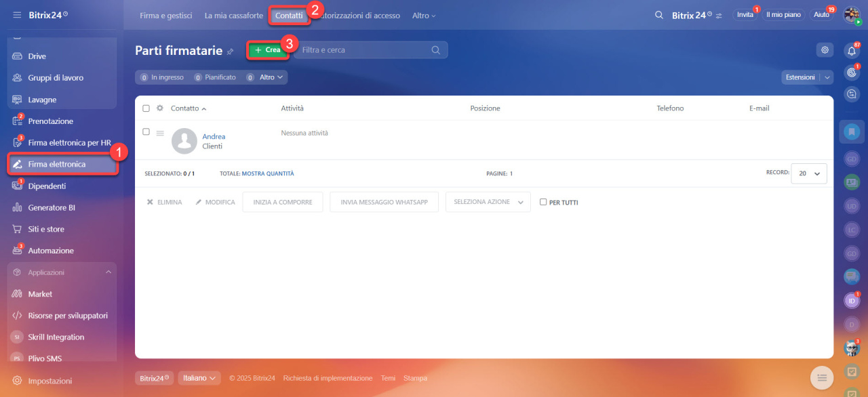This screenshot has height=397, width=868.
Task: Tick the select-all checkbox in table header
Action: (146, 108)
